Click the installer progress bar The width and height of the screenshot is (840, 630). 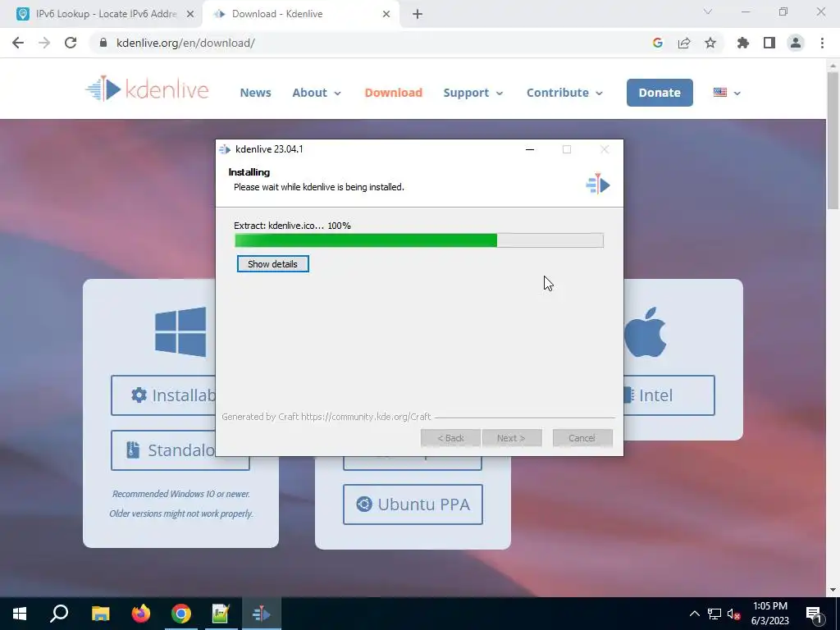[419, 240]
